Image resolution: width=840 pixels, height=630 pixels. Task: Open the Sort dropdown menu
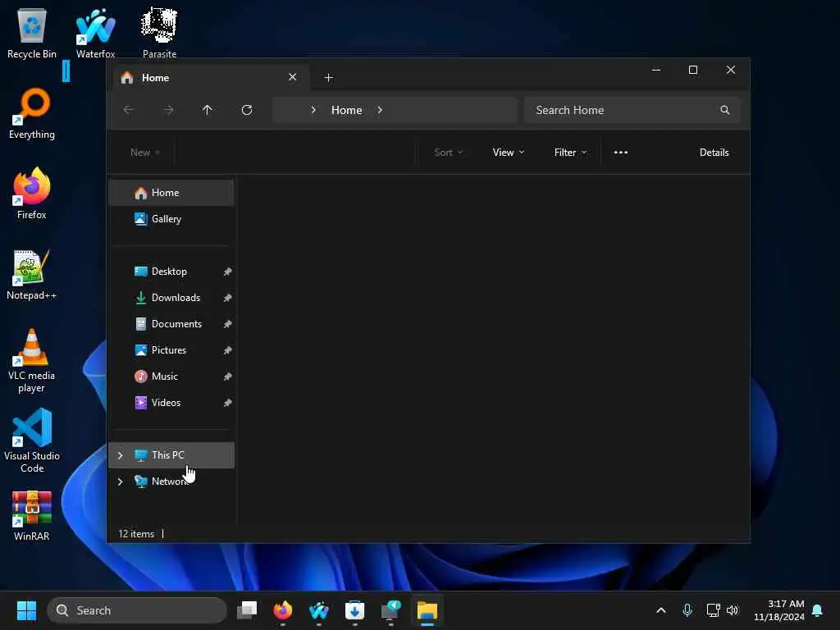[x=449, y=152]
